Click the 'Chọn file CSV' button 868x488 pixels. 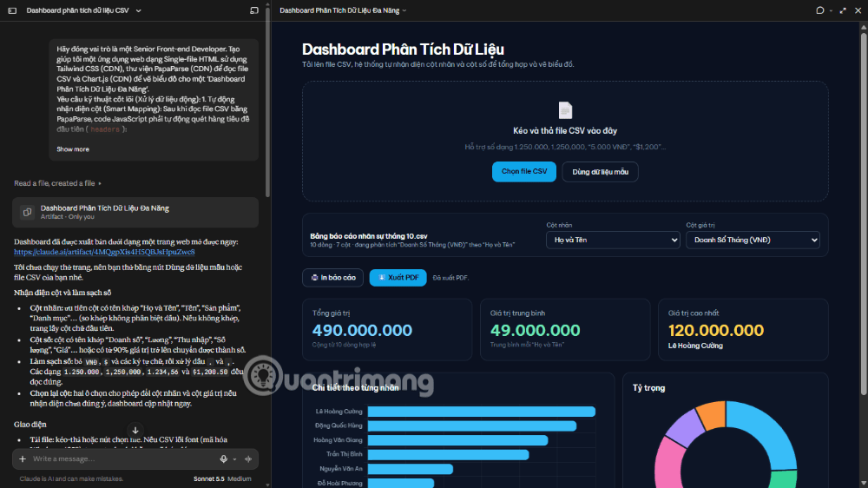click(524, 172)
